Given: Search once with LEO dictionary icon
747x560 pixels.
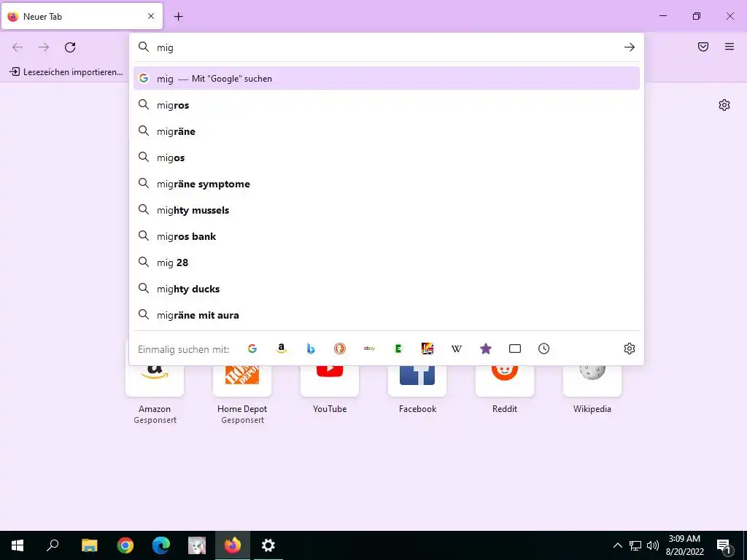Looking at the screenshot, I should [427, 349].
